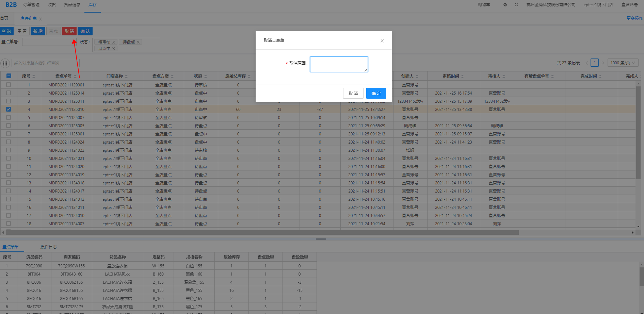Viewport: 644px width, 314px height.
Task: Open column settings grid icon
Action: (5, 63)
